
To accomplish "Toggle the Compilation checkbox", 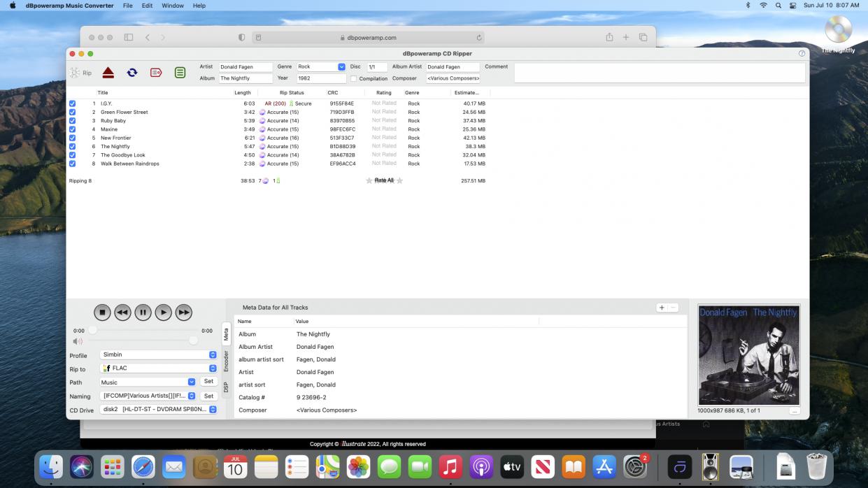I will pos(353,78).
